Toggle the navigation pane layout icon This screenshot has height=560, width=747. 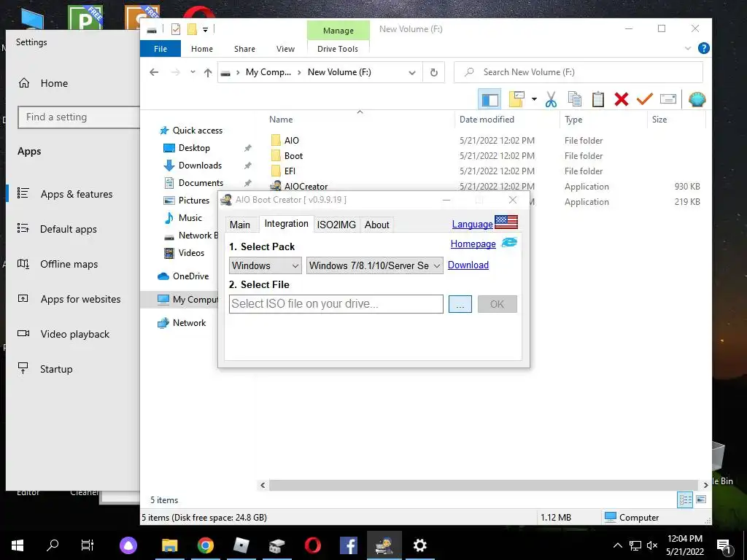tap(489, 99)
